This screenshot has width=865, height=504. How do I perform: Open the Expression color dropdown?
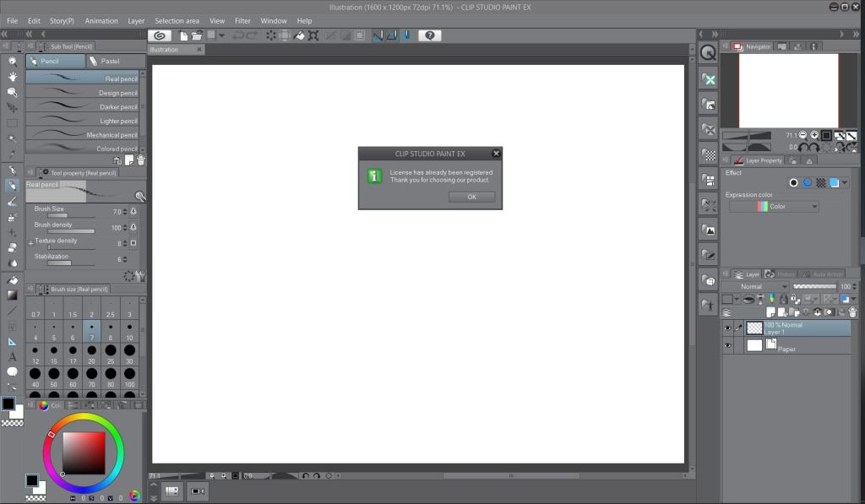pyautogui.click(x=775, y=207)
